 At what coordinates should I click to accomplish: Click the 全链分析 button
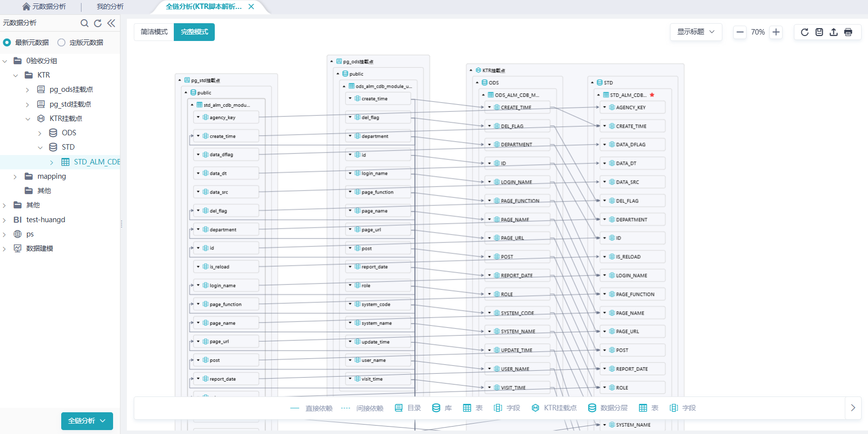click(87, 421)
